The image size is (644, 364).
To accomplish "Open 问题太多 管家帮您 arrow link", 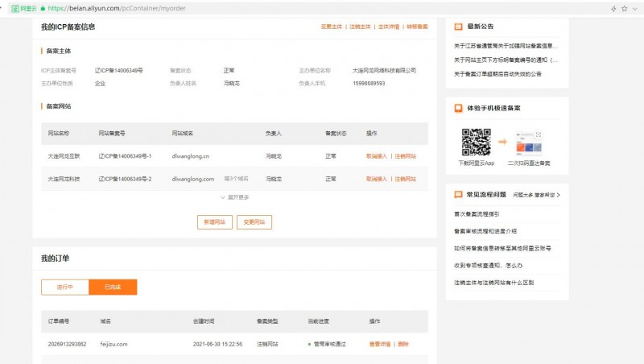I will [536, 195].
